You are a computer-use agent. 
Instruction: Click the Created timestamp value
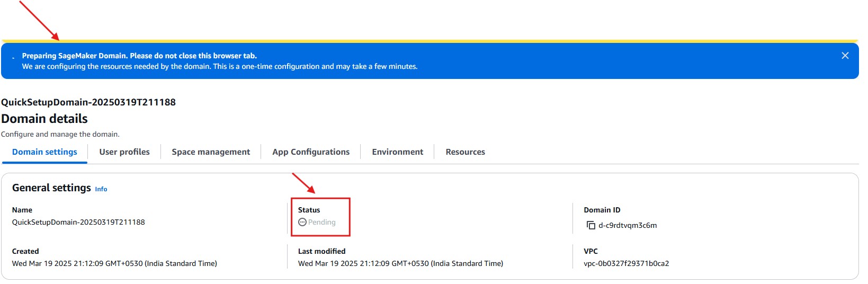pyautogui.click(x=114, y=263)
